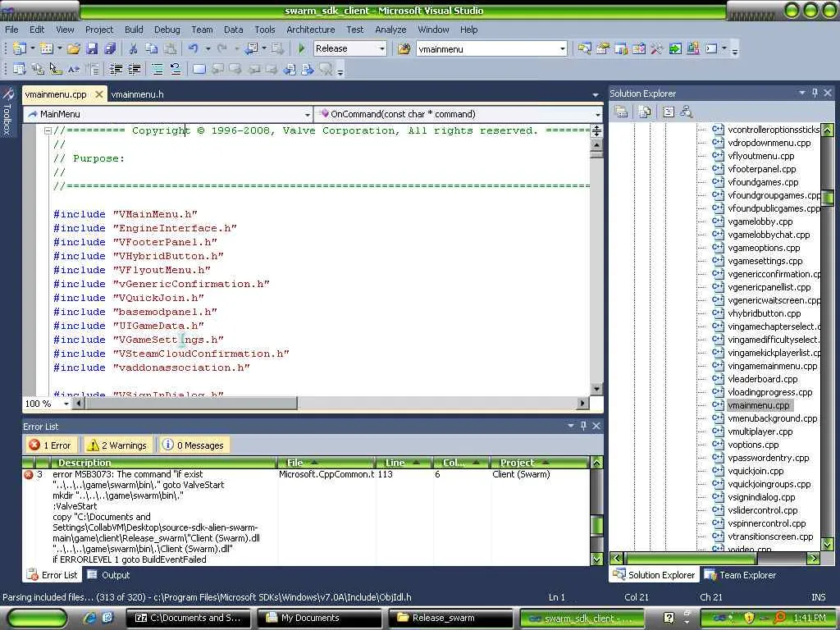Select vgamelobby.cpp in Solution Explorer
The width and height of the screenshot is (840, 630).
[760, 221]
